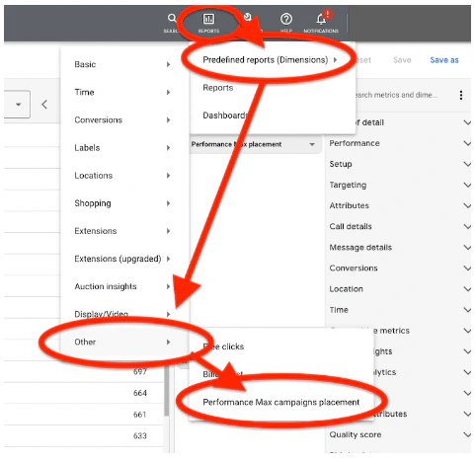Image resolution: width=476 pixels, height=461 pixels.
Task: Expand the Performance section
Action: tap(400, 143)
